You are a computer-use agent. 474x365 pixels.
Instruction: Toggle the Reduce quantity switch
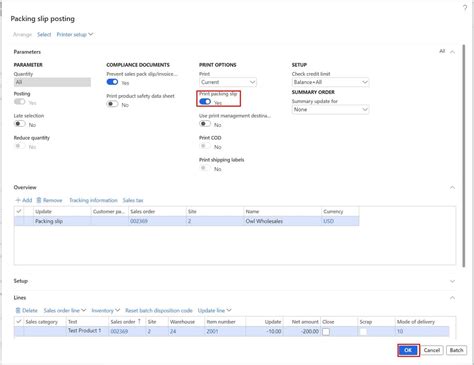click(20, 146)
